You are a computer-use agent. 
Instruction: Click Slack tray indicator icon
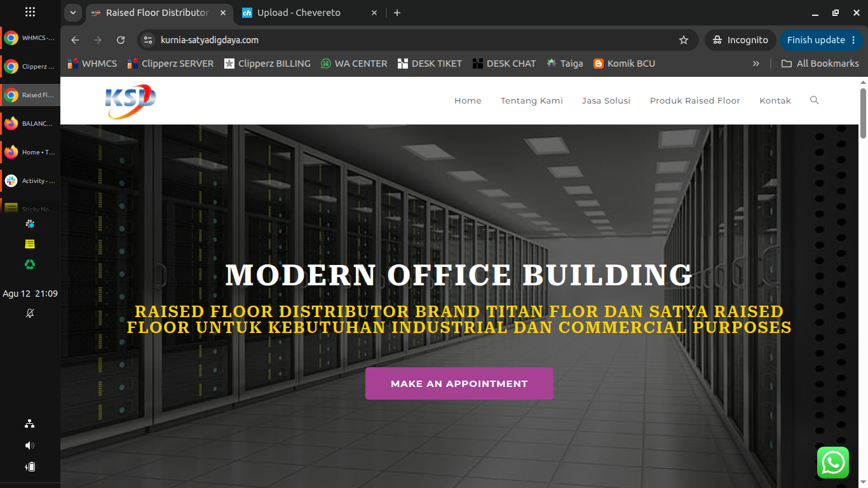[30, 224]
